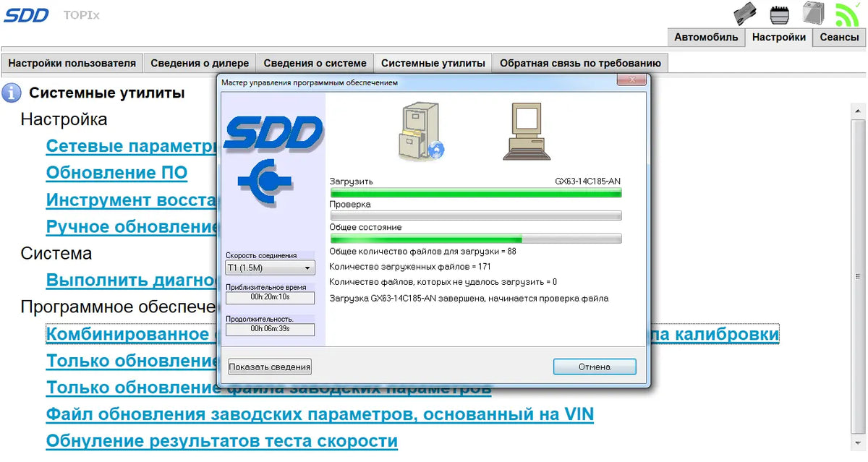Click status message Загрузка GX63-14C185-AN завершена
The height and width of the screenshot is (462, 868).
click(x=469, y=298)
